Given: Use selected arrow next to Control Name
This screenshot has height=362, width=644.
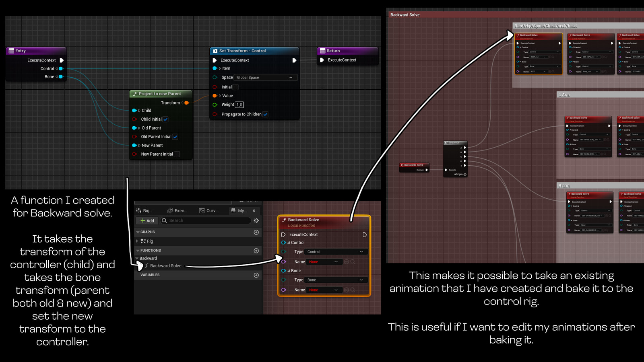Looking at the screenshot, I should 346,262.
